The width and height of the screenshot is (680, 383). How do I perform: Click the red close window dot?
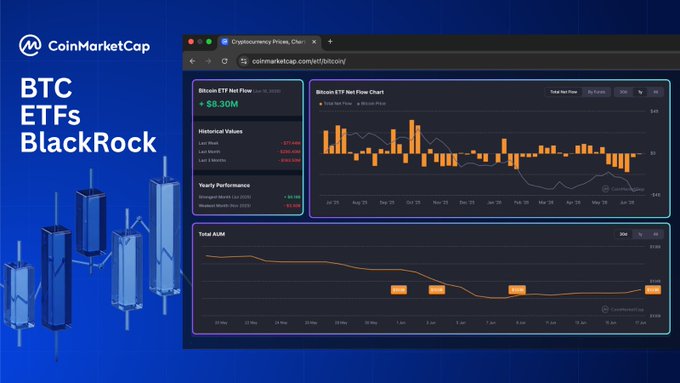(191, 42)
